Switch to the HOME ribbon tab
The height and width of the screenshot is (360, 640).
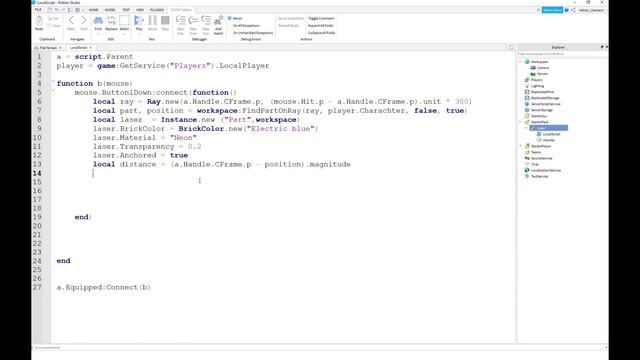click(93, 10)
